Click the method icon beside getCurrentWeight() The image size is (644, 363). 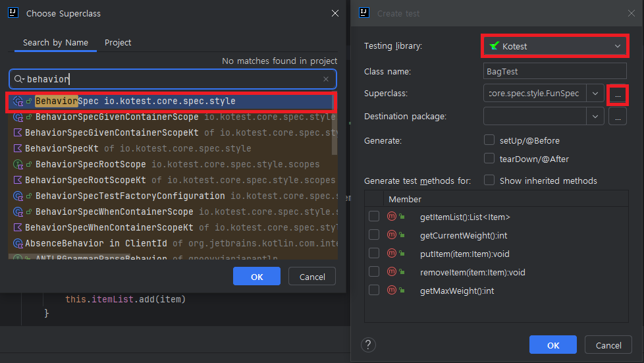tap(392, 235)
